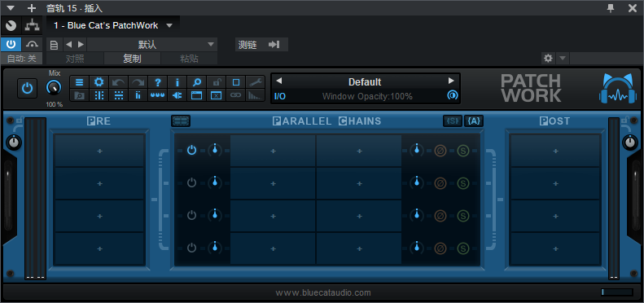Open the '1 - Blue Cat's PatchWork' dropdown
The height and width of the screenshot is (303, 644).
pos(113,25)
